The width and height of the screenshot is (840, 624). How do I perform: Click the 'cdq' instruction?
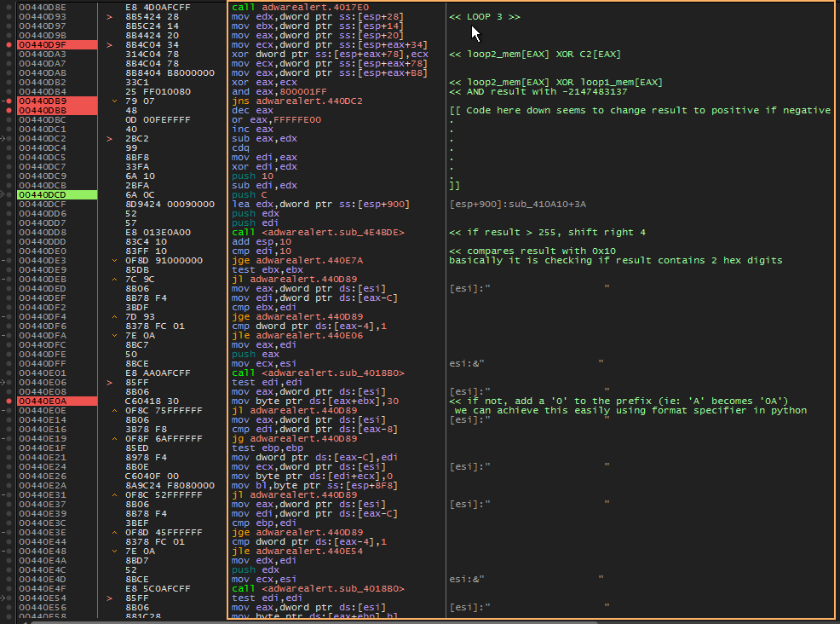240,148
